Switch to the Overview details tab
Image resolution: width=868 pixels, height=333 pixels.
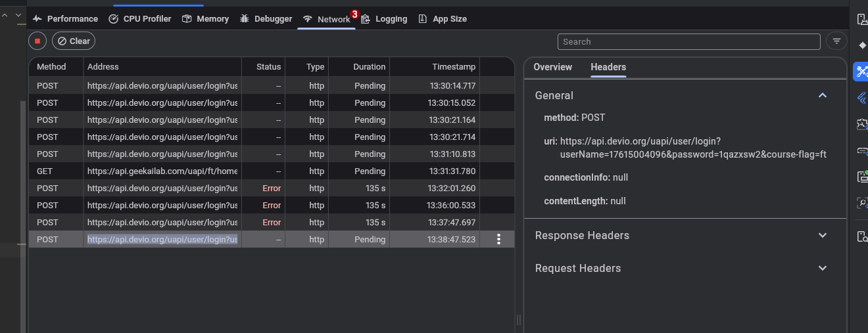pyautogui.click(x=552, y=67)
